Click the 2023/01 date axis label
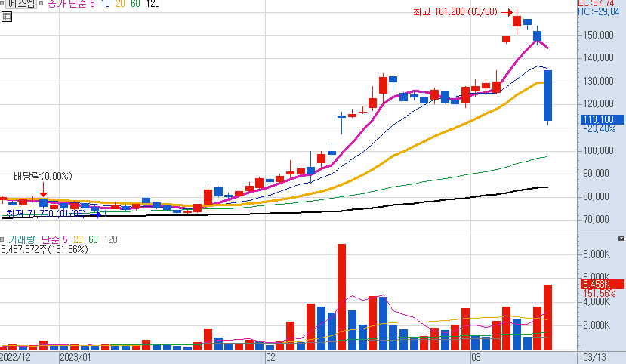The image size is (626, 364). 75,358
